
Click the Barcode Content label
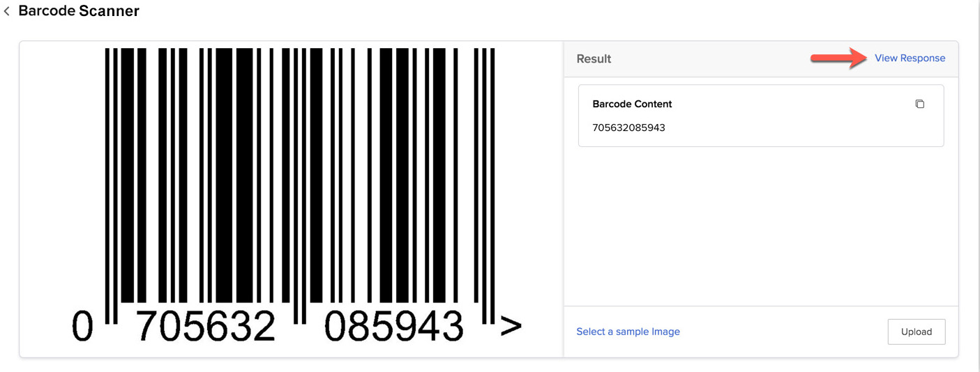coord(632,104)
